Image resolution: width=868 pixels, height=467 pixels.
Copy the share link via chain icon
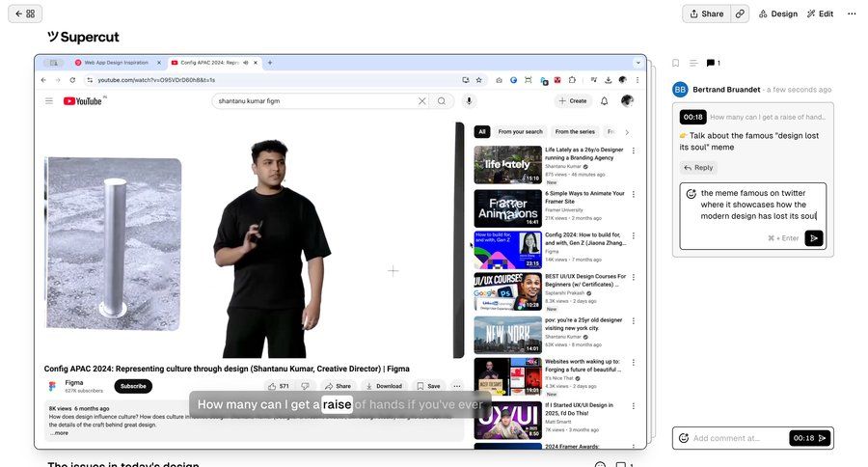740,14
